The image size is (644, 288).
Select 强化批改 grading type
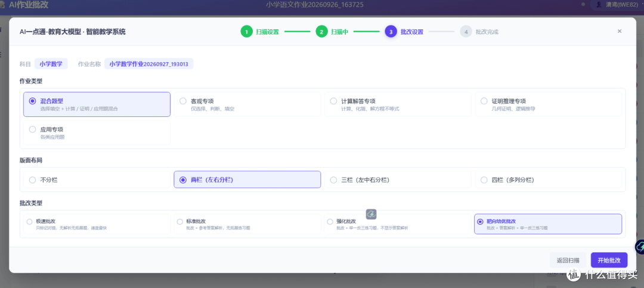point(398,224)
